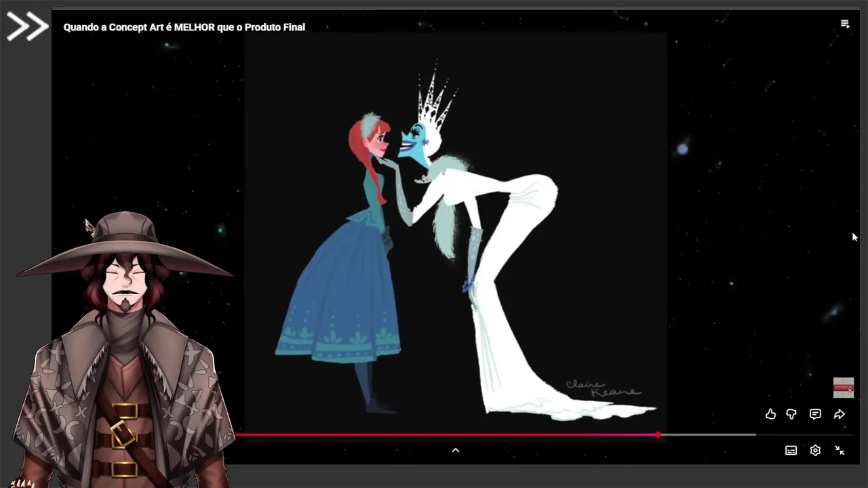Click the video title text
Image resolution: width=868 pixels, height=488 pixels.
click(x=184, y=27)
